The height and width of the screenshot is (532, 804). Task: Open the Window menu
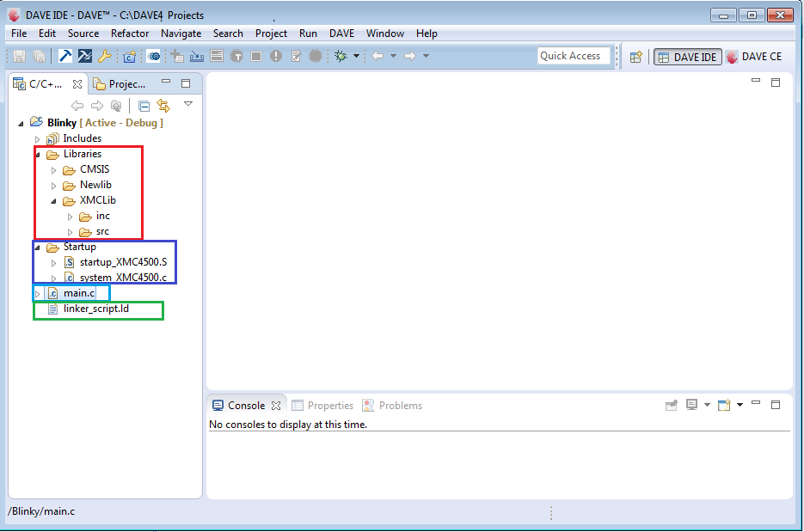click(385, 34)
